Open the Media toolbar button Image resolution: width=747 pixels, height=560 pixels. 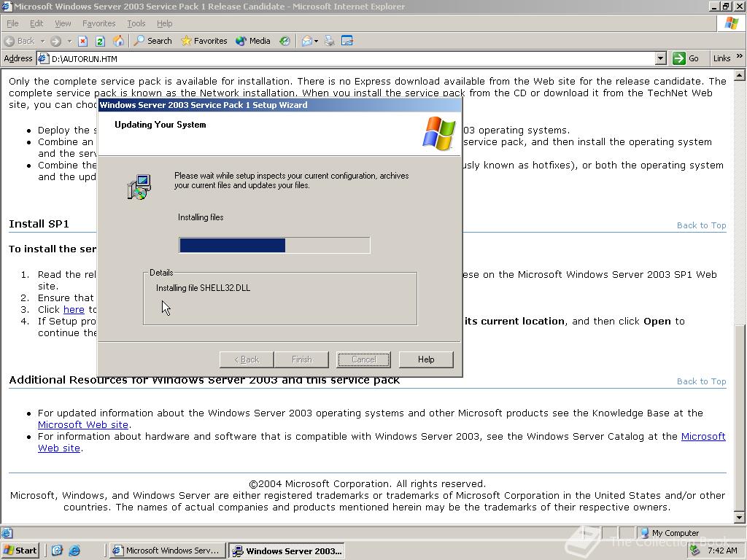[253, 41]
